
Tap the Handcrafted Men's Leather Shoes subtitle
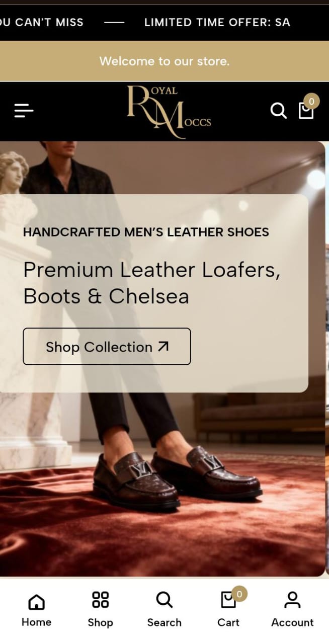pos(146,232)
